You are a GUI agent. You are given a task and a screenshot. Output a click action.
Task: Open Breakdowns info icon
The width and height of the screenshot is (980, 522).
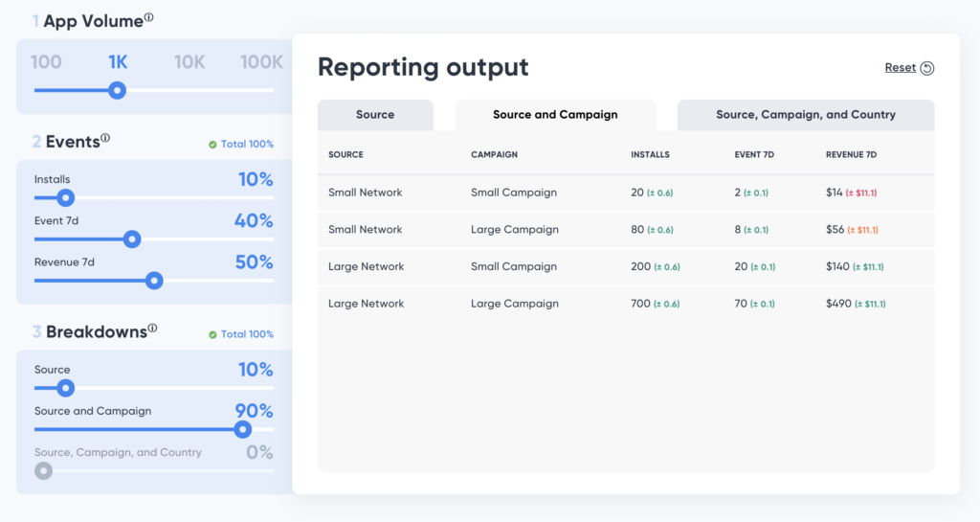click(x=152, y=329)
